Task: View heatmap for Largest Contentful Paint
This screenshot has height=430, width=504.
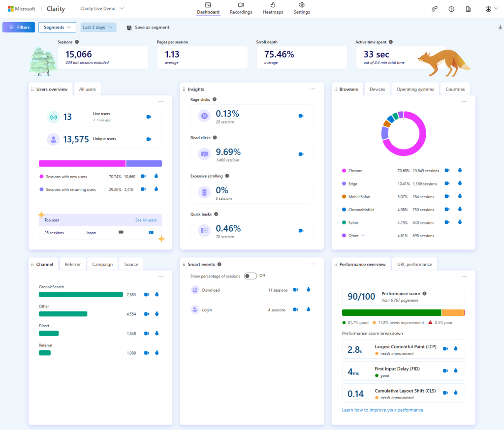Action: pyautogui.click(x=456, y=348)
